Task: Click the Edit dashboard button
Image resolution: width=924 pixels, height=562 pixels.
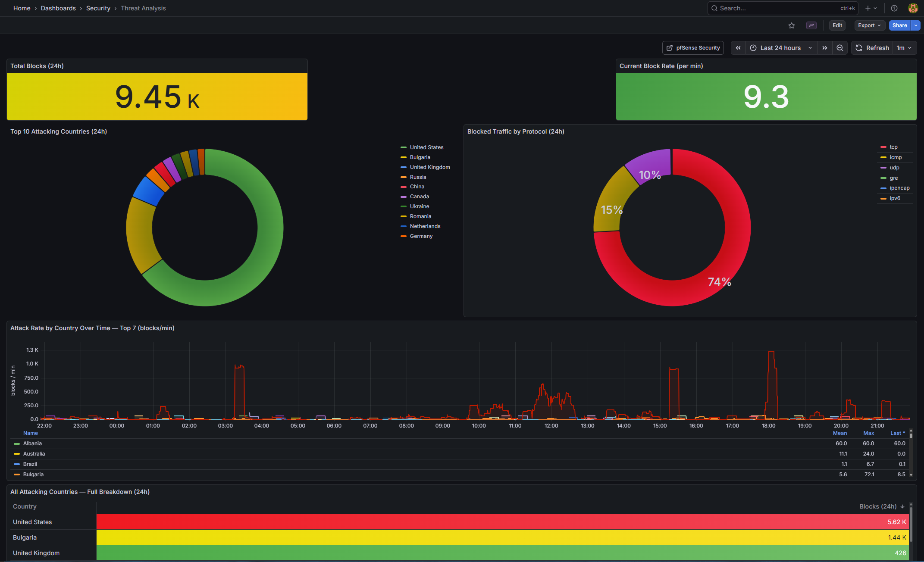Action: [x=837, y=25]
